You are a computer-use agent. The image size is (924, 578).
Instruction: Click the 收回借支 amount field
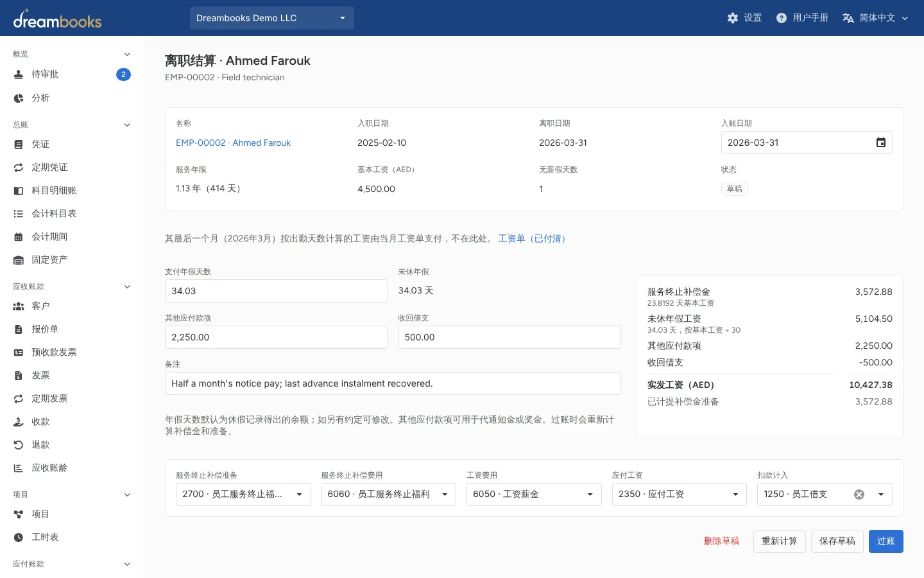pyautogui.click(x=509, y=337)
